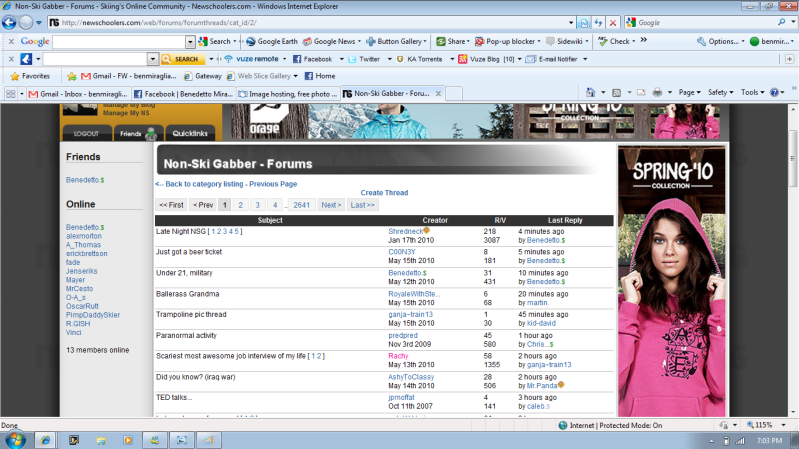Go to page 2 of forum threads

[x=241, y=205]
